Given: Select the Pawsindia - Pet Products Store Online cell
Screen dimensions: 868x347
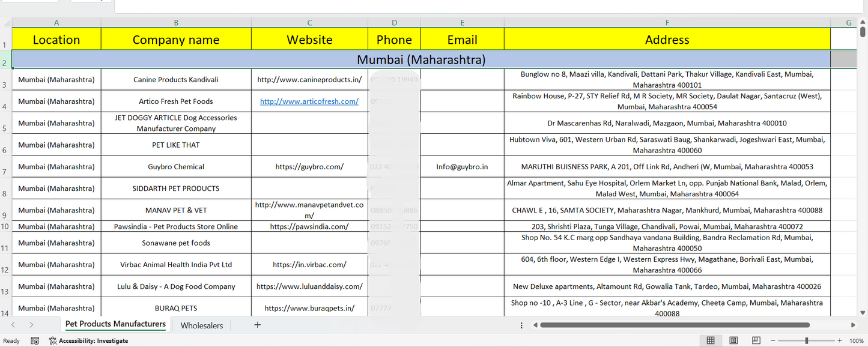Looking at the screenshot, I should tap(176, 226).
